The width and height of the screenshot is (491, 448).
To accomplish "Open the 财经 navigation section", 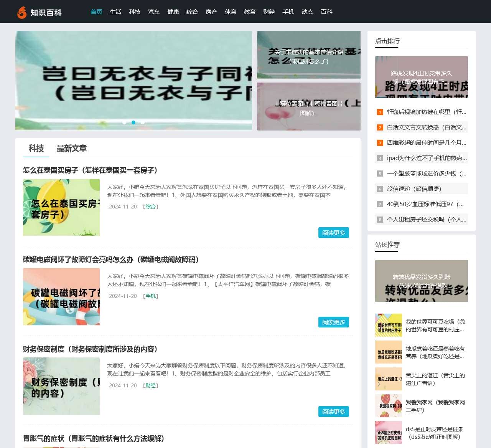I will (269, 12).
